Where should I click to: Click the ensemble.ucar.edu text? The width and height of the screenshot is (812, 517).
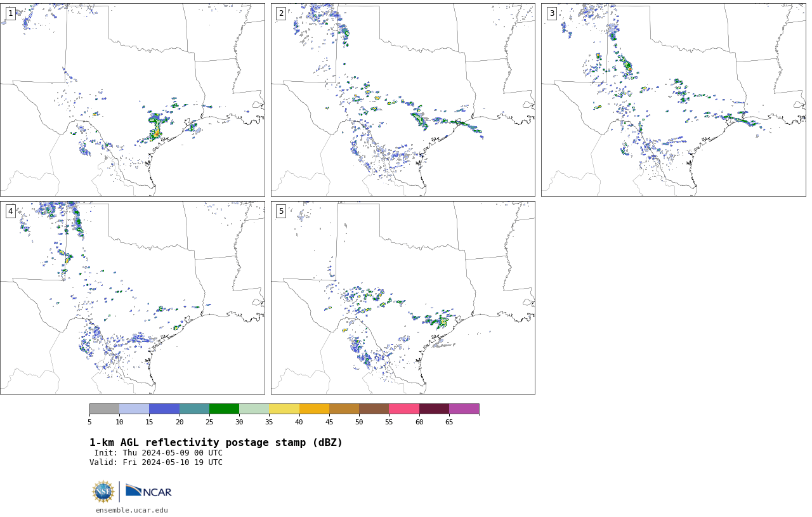point(132,510)
